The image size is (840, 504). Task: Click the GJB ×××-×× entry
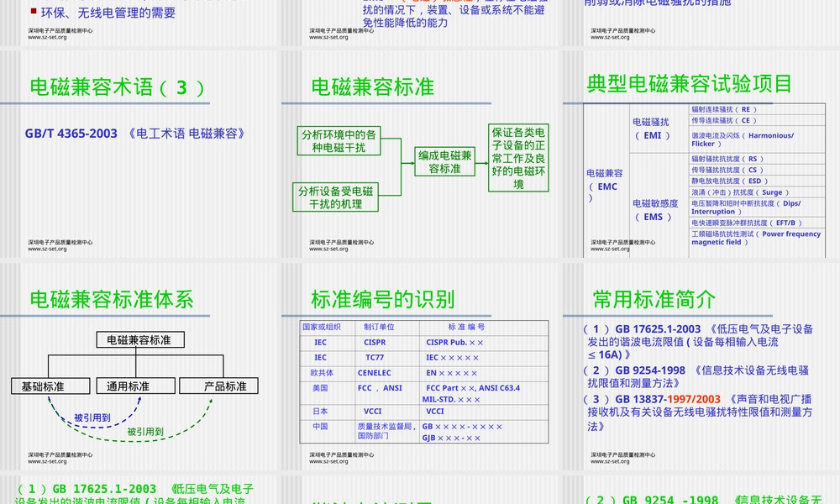tap(451, 438)
